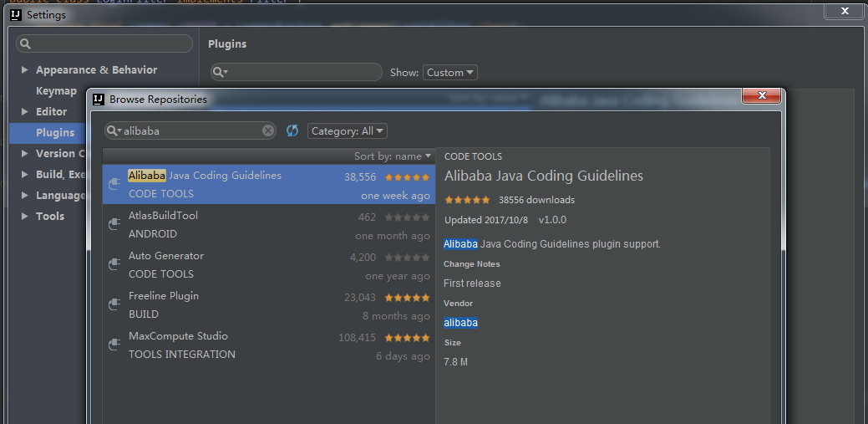Click the plug icon beside AtlasBuildTool
This screenshot has height=424, width=868.
pos(114,224)
